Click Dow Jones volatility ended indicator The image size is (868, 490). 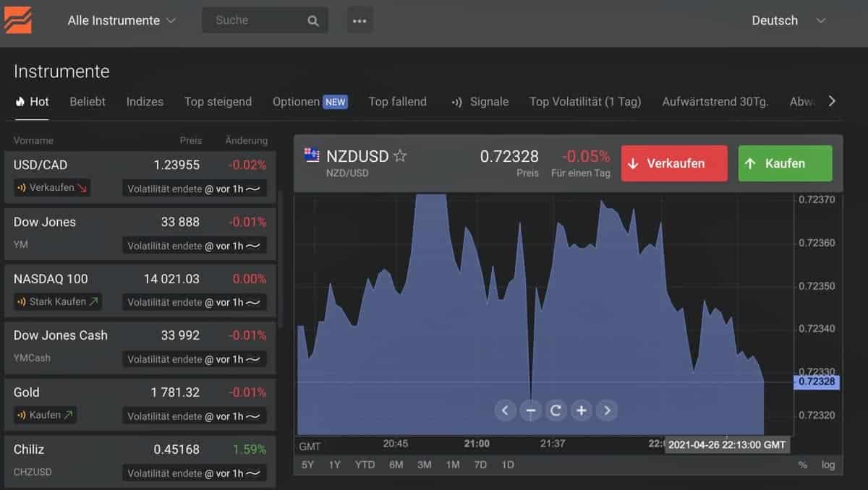195,246
